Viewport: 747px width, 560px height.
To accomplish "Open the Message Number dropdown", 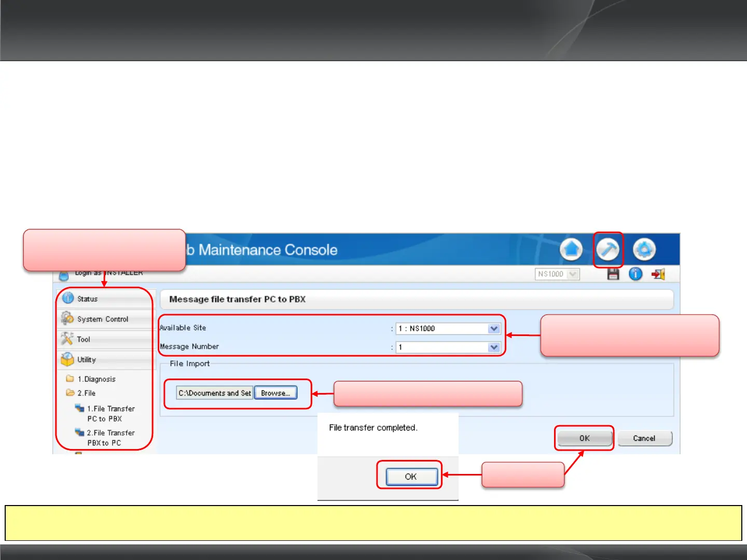I will click(x=448, y=347).
